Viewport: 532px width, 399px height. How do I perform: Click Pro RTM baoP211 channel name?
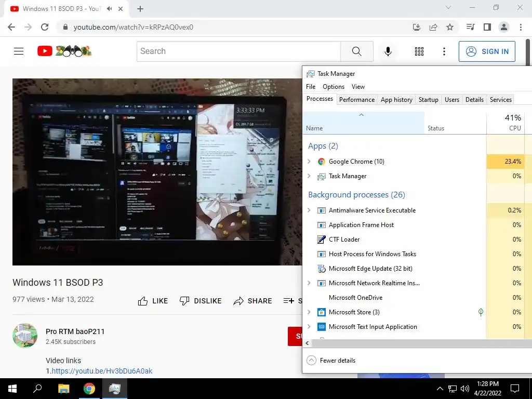[x=75, y=331]
